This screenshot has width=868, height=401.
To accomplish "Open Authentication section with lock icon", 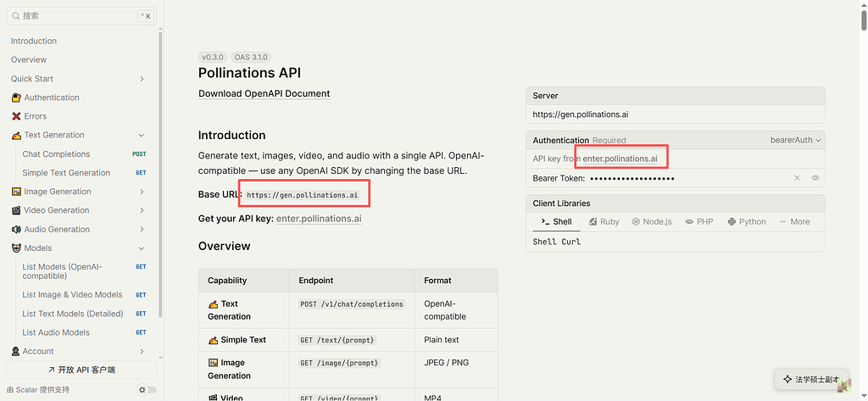I will [x=16, y=97].
